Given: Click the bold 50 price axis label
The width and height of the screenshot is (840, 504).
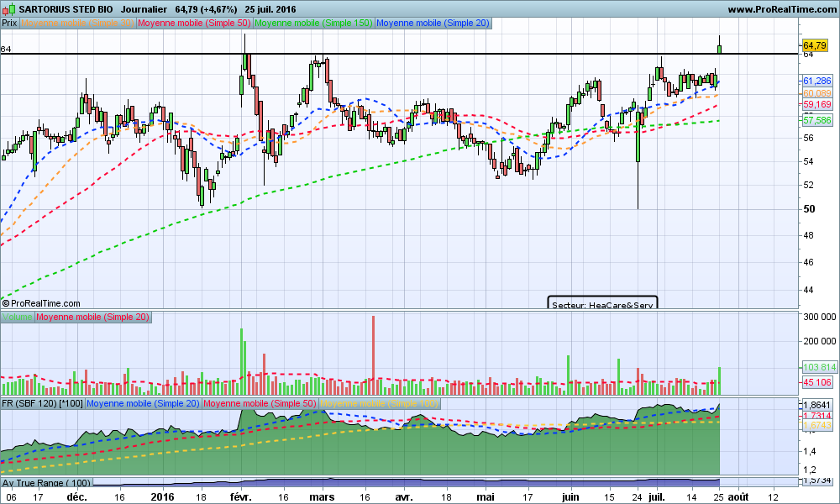Looking at the screenshot, I should 810,209.
